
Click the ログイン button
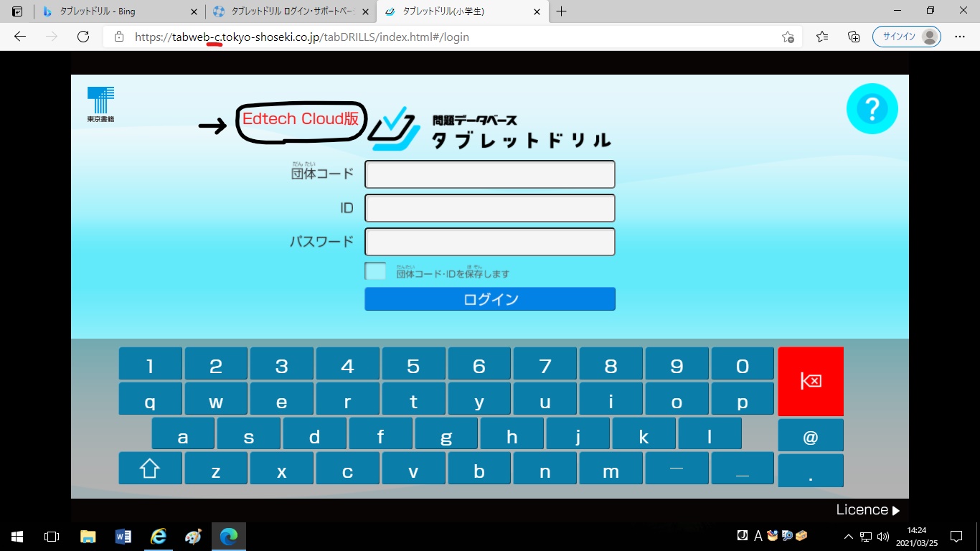[490, 299]
